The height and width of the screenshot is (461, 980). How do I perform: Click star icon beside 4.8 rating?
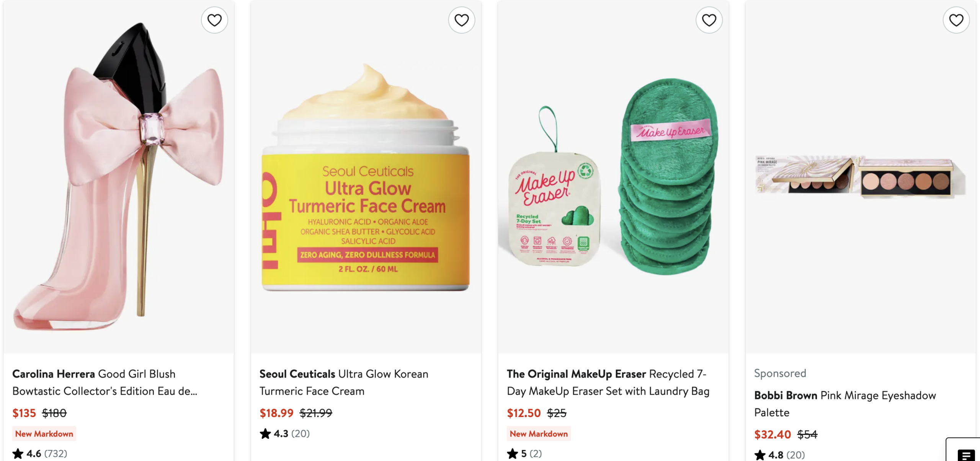pyautogui.click(x=760, y=455)
